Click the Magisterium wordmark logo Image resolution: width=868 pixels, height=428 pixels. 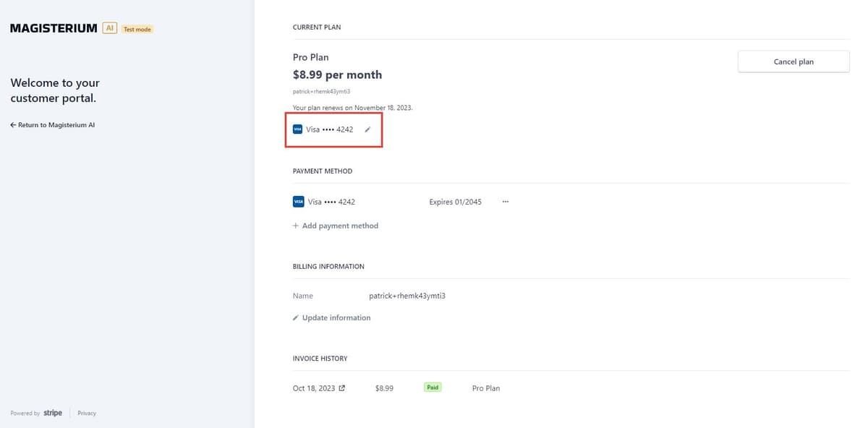pyautogui.click(x=53, y=27)
